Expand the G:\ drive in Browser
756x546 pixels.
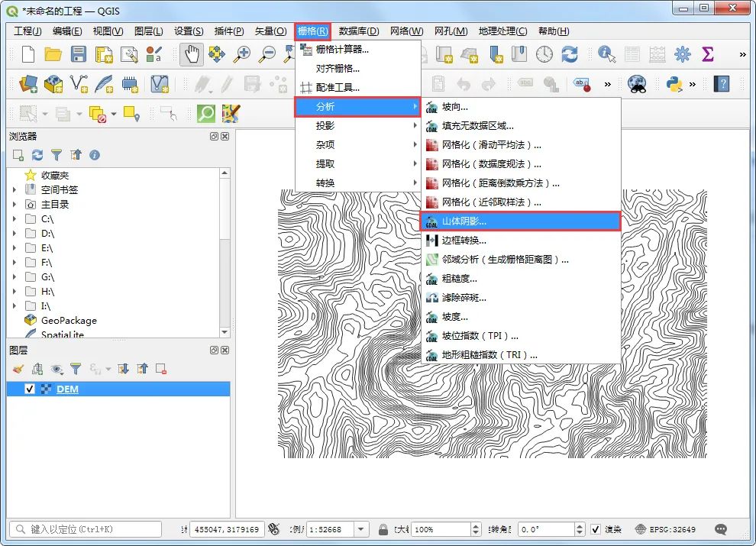15,277
